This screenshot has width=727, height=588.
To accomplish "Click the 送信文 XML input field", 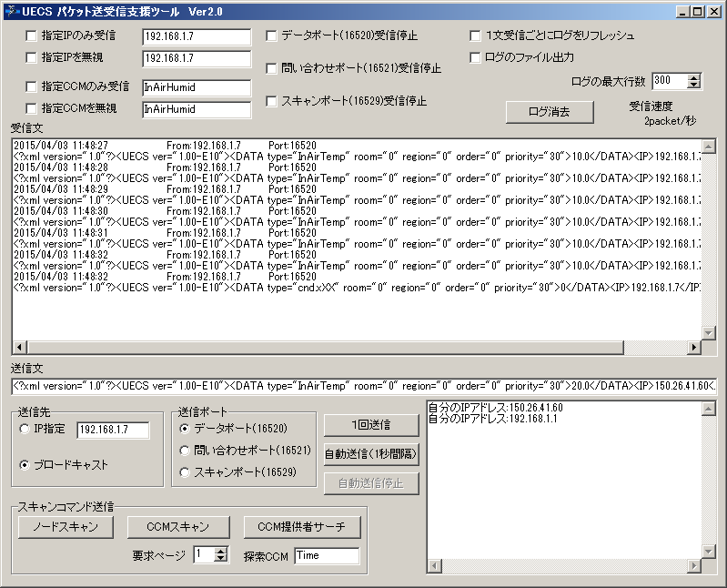I will [363, 387].
